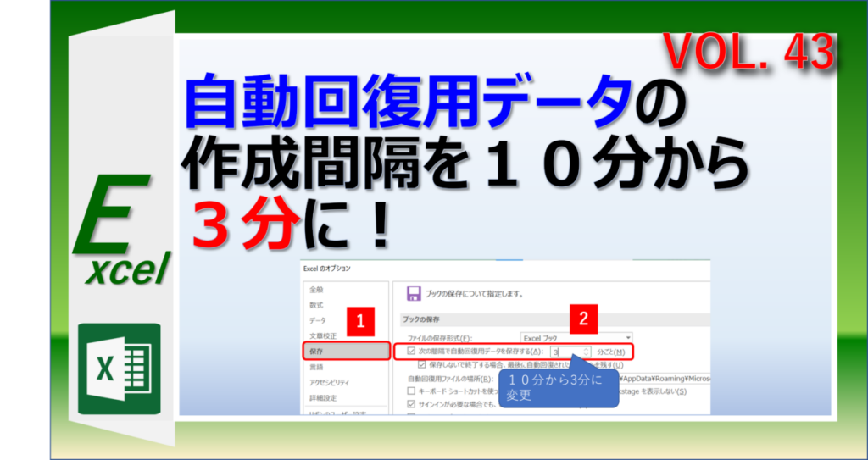Viewport: 868px width, 460px height.
Task: Select 文章校正 in the options sidebar
Action: coord(323,336)
